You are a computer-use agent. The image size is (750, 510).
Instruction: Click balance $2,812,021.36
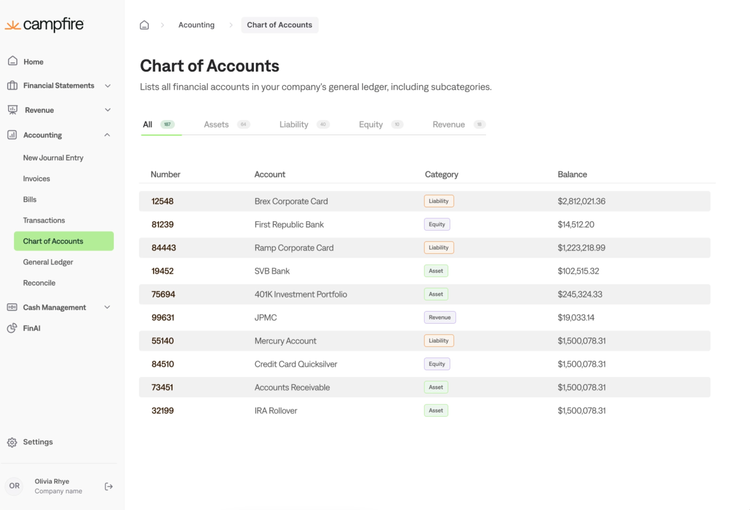[581, 201]
